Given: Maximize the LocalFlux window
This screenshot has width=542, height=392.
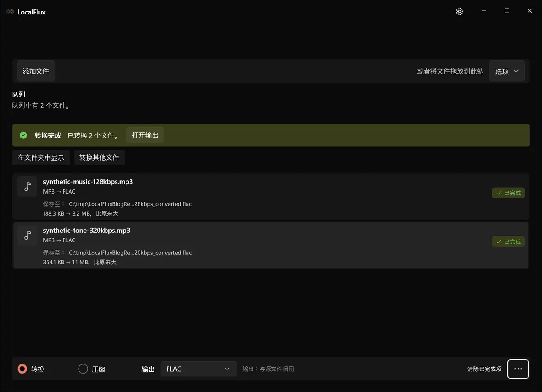Looking at the screenshot, I should [x=507, y=11].
